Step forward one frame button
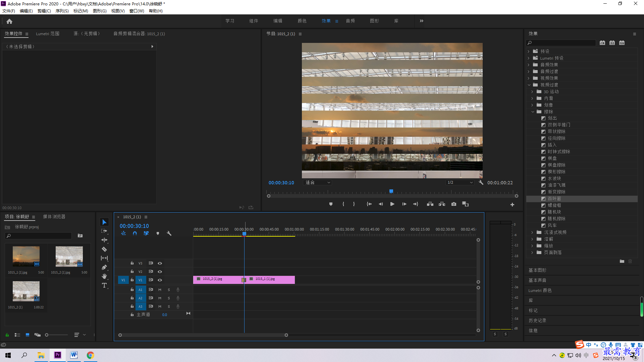Viewport: 644px width, 362px height. [x=404, y=204]
